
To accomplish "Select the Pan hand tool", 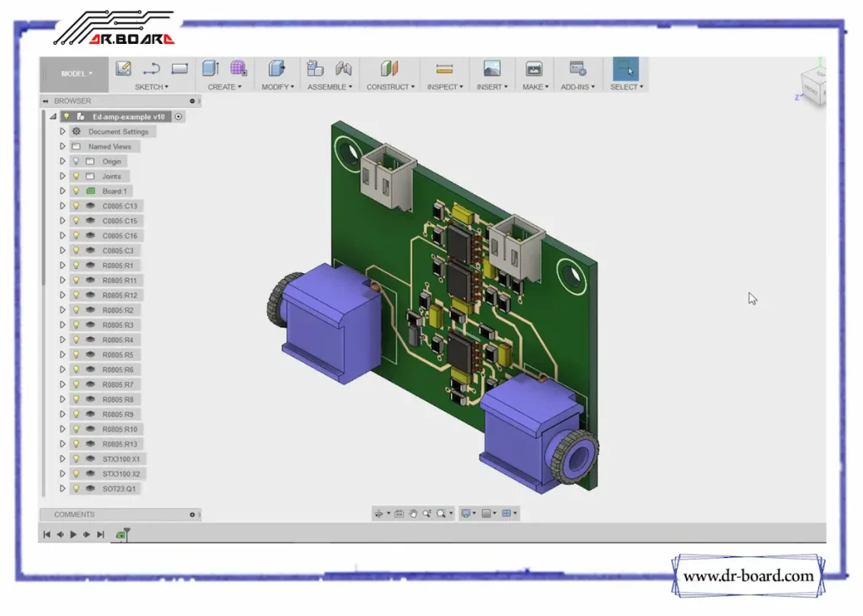I will click(x=413, y=513).
